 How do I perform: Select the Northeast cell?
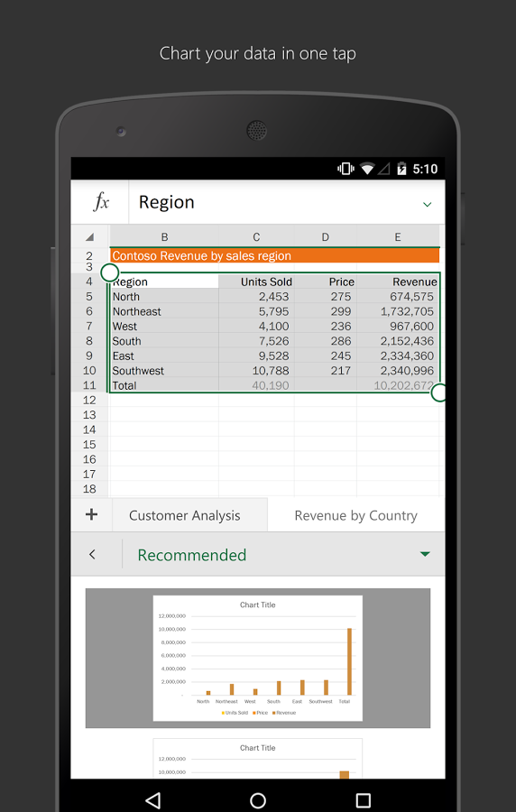click(x=164, y=311)
